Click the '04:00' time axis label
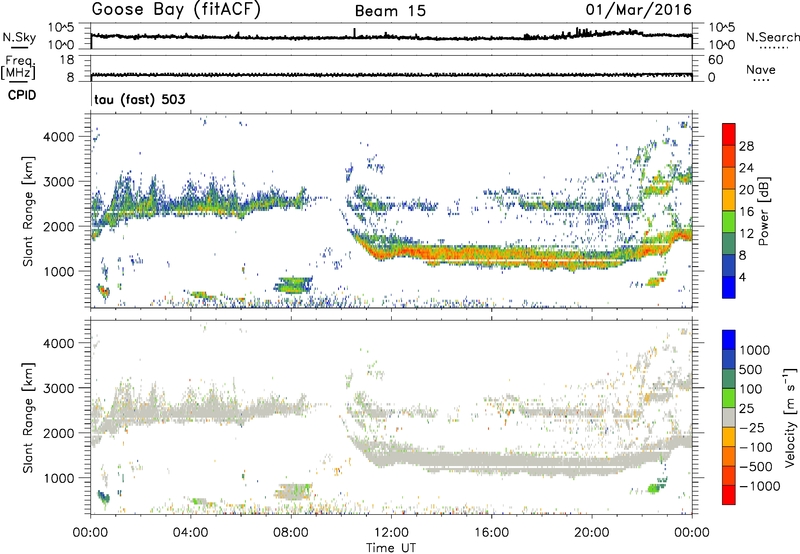The width and height of the screenshot is (800, 554). coord(191,533)
